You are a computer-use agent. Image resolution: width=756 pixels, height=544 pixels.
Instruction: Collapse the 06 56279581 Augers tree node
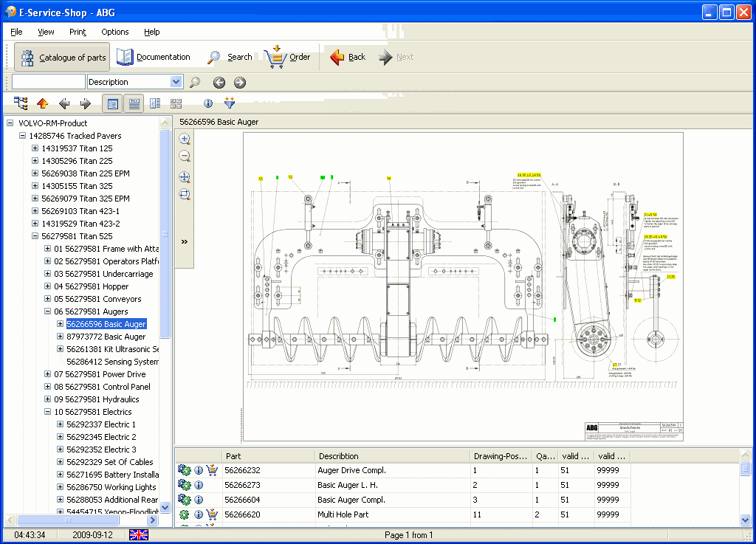47,311
